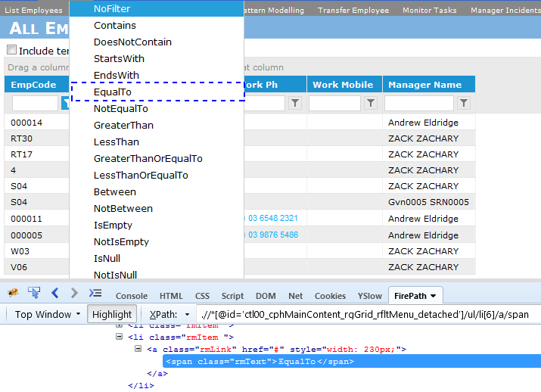
Task: Open filter icon under Work Mobile column
Action: click(371, 103)
